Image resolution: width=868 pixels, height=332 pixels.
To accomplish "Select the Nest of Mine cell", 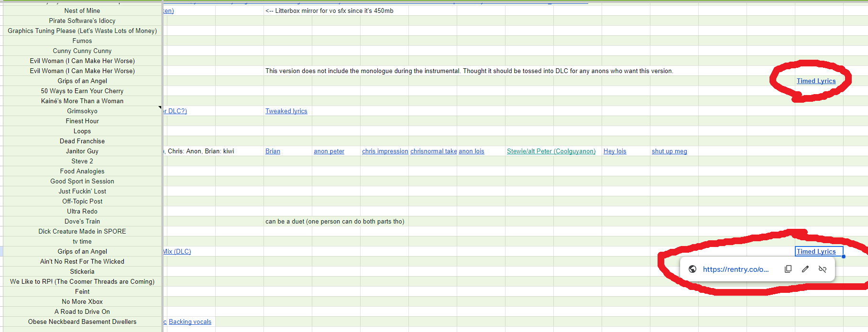I will coord(82,11).
